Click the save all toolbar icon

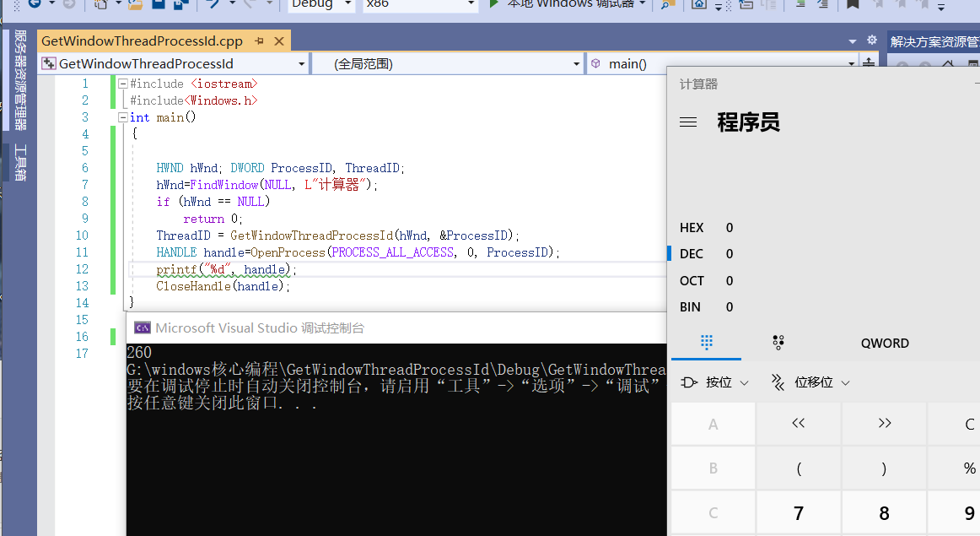tap(180, 3)
